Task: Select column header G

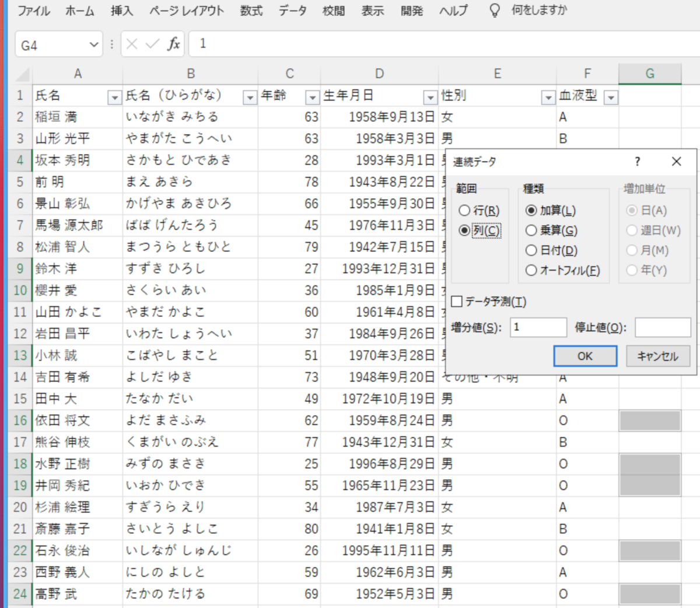Action: (650, 74)
